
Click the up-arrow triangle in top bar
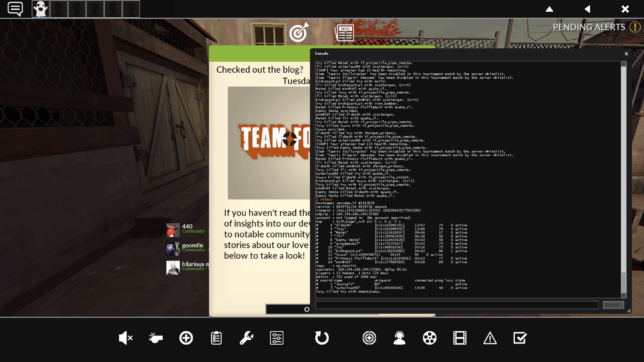click(x=549, y=9)
